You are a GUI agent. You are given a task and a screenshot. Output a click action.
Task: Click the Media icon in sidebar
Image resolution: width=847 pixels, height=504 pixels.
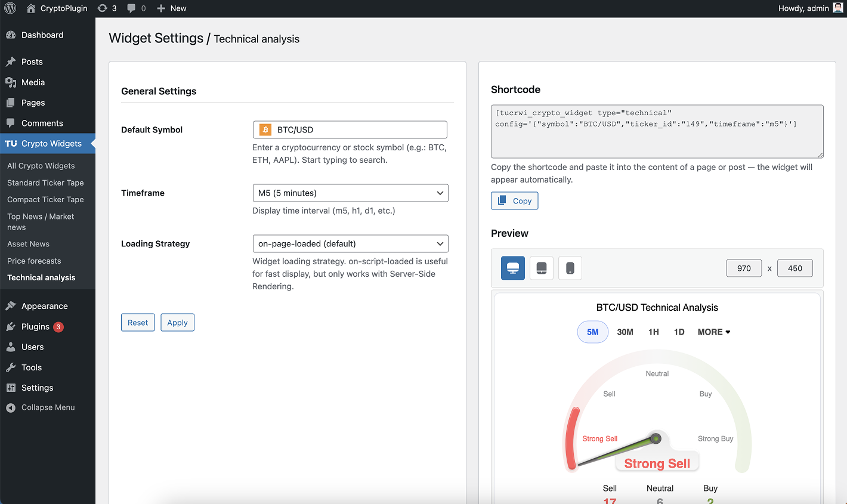coord(11,82)
